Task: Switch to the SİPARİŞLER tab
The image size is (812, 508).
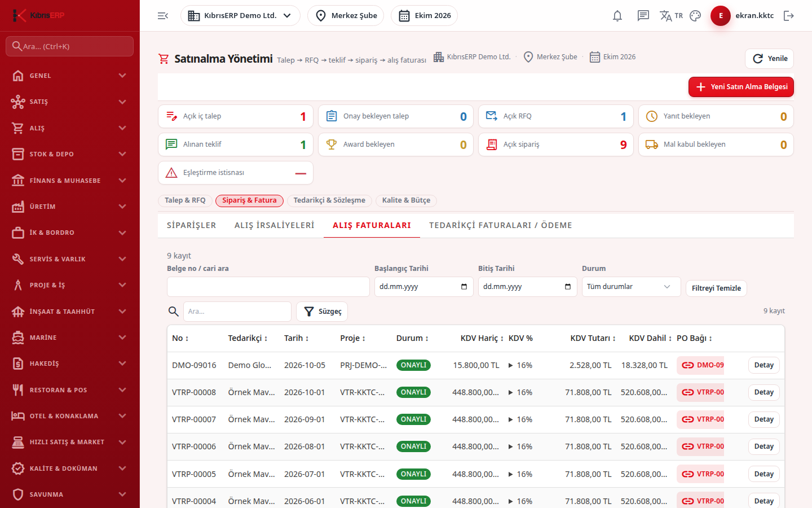Action: [191, 225]
